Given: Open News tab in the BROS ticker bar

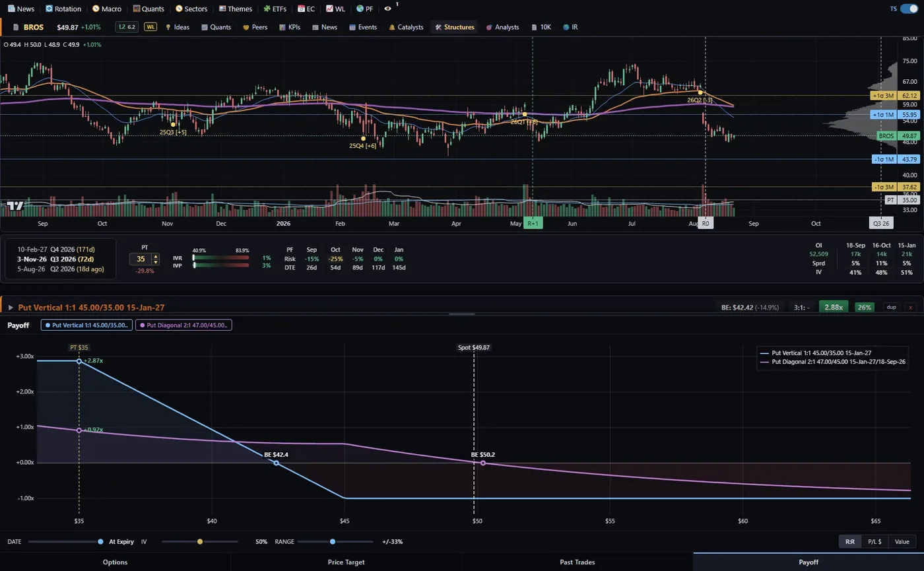Looking at the screenshot, I should pyautogui.click(x=325, y=27).
